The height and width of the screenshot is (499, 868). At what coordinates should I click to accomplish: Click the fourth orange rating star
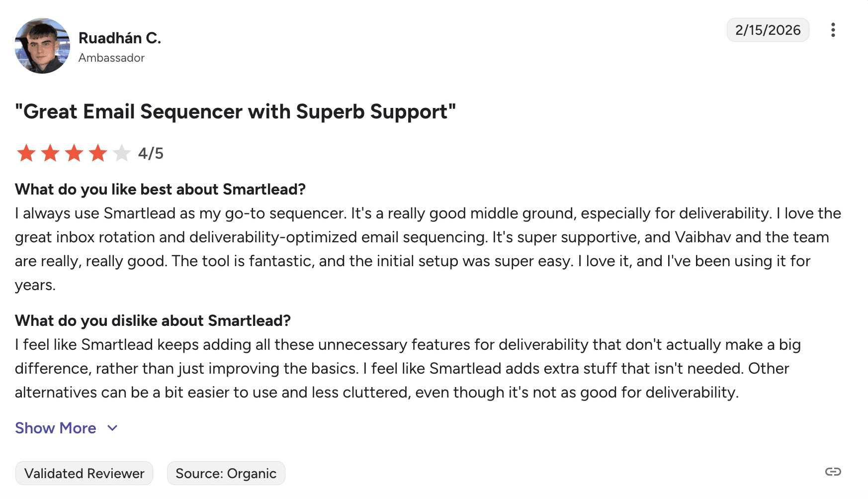[98, 153]
